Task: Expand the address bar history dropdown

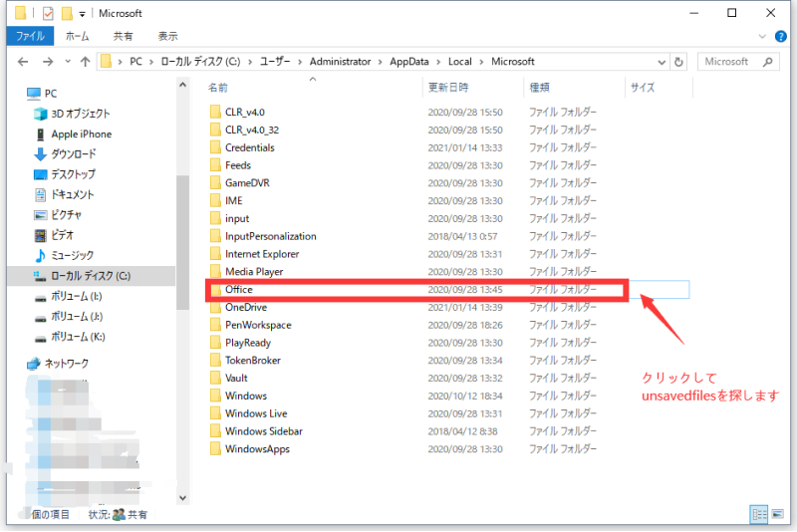Action: pos(662,62)
